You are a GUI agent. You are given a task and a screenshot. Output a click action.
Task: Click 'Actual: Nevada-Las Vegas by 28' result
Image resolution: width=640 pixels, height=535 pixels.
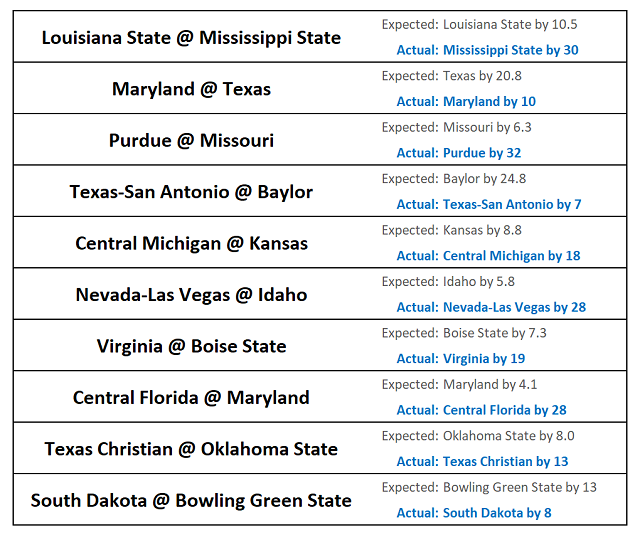click(x=491, y=307)
